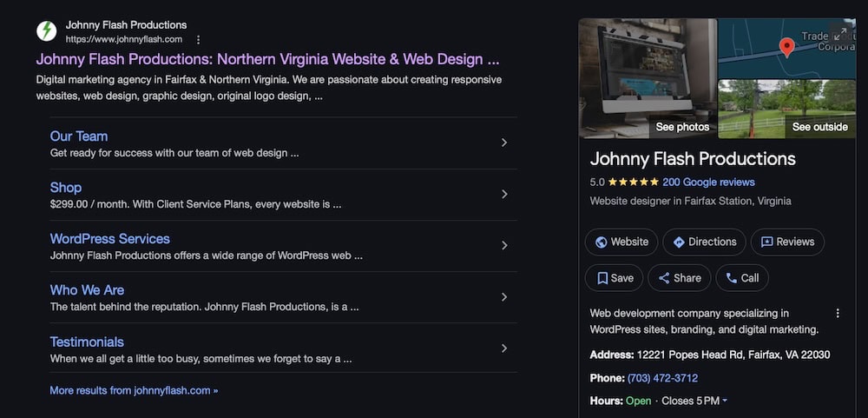Open the three-dot menu beside the business description
Image resolution: width=868 pixels, height=418 pixels.
coord(838,313)
